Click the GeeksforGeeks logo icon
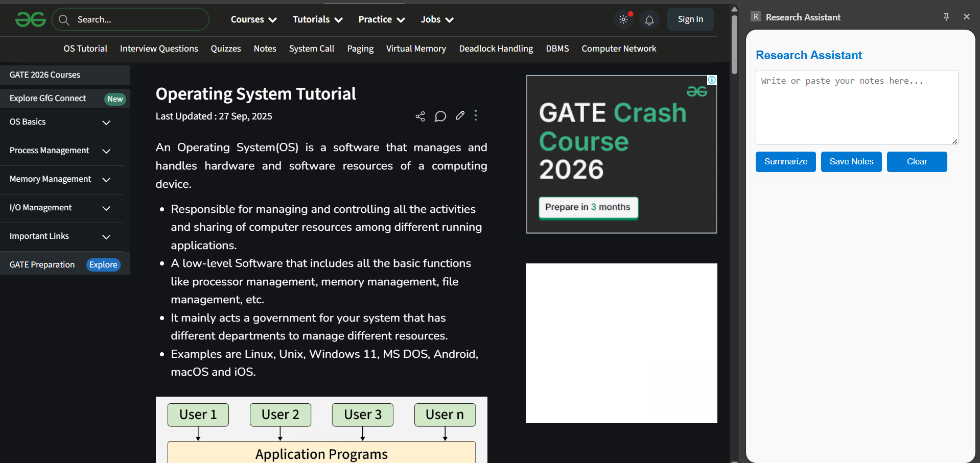Viewport: 980px width, 463px height. pos(31,19)
